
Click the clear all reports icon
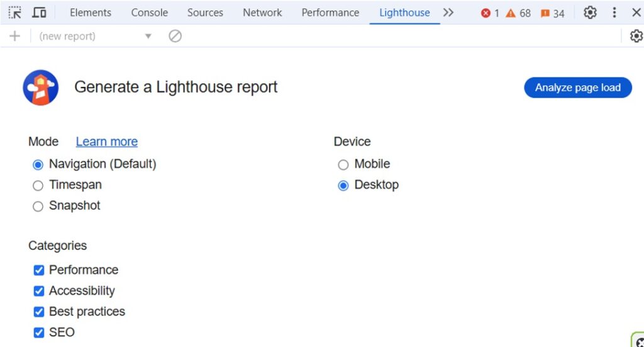[x=175, y=36]
